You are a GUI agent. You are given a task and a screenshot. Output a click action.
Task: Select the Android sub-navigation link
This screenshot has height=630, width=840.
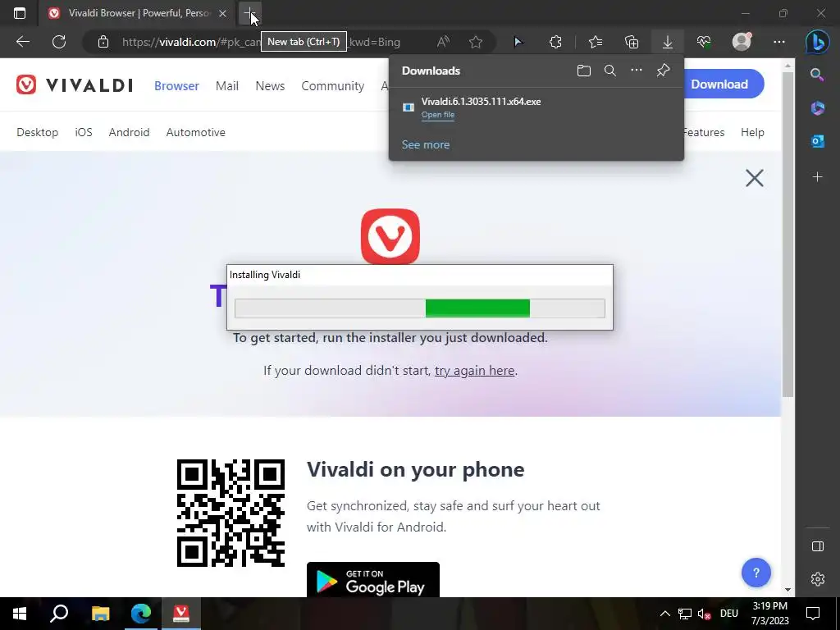[x=129, y=132]
